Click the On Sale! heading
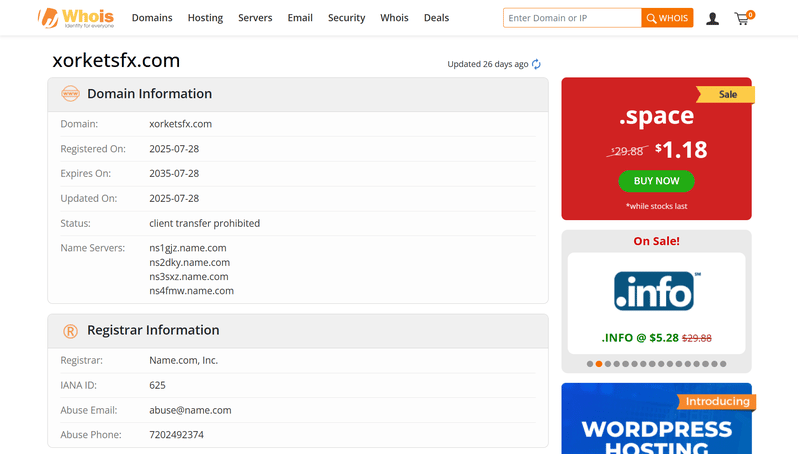The image size is (800, 454). tap(656, 241)
